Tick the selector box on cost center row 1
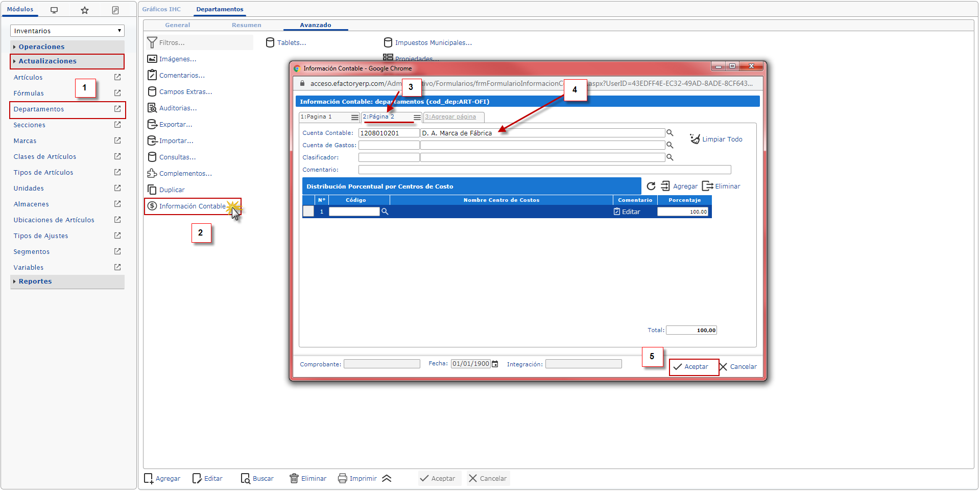 pos(308,212)
